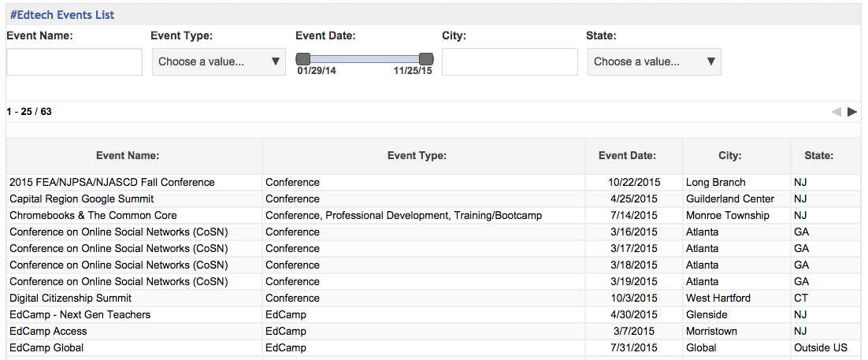Go to next page of results
The height and width of the screenshot is (360, 868).
(852, 112)
